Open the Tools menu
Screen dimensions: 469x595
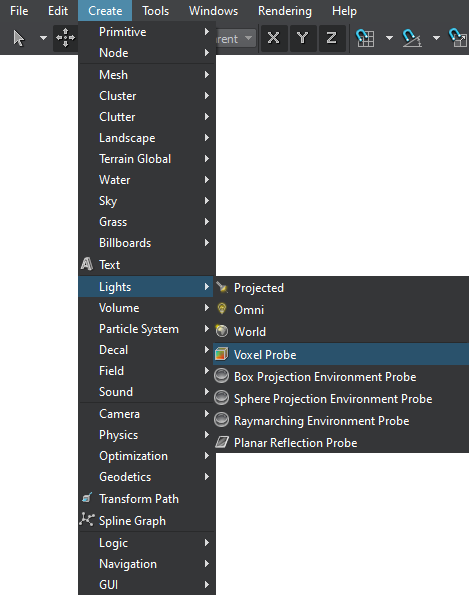click(156, 11)
